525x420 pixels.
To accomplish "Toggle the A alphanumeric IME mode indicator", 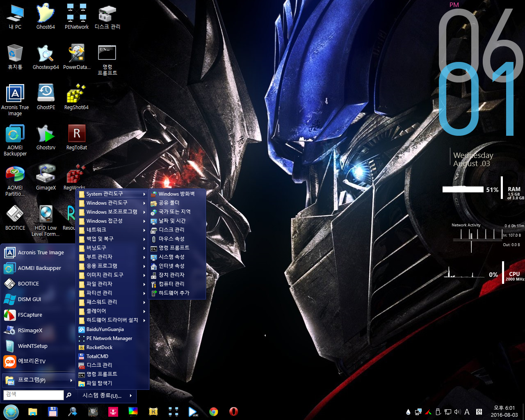I will (467, 412).
